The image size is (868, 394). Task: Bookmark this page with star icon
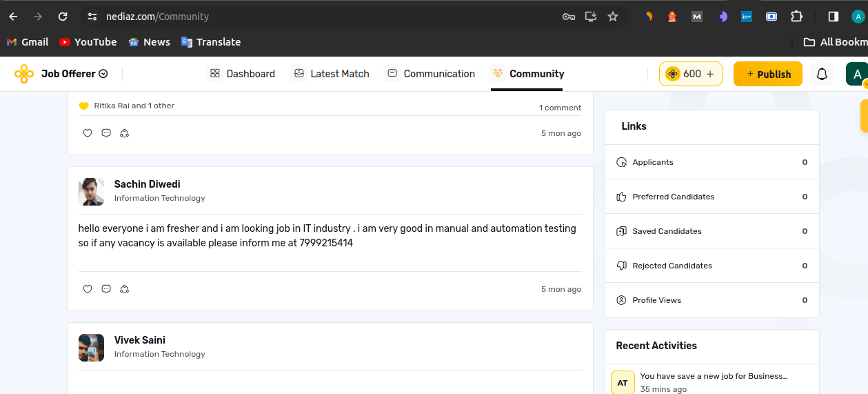613,17
